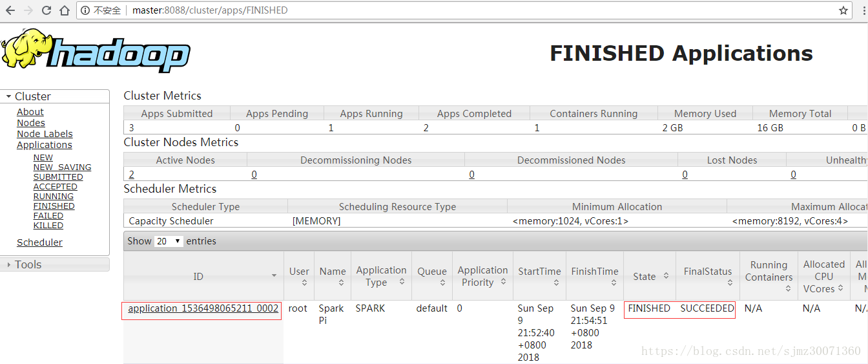Viewport: 868px width, 364px height.
Task: Click the Apps Completed column header
Action: 474,114
